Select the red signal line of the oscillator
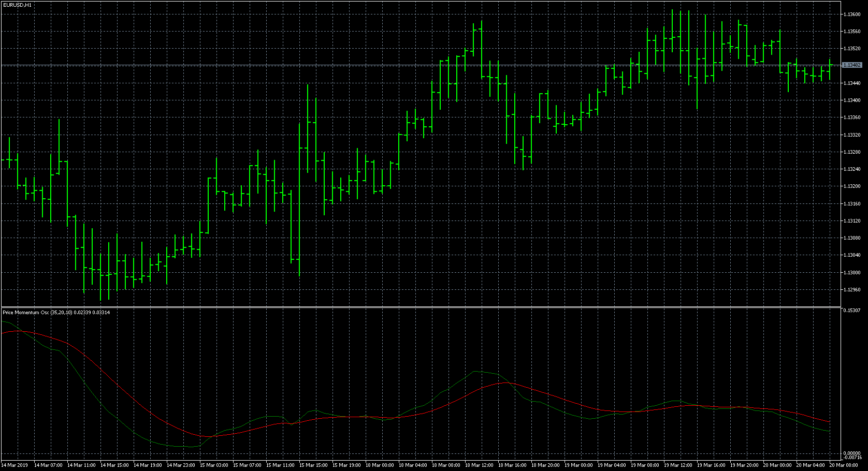Screen dimensions: 868x471 (x=502, y=384)
